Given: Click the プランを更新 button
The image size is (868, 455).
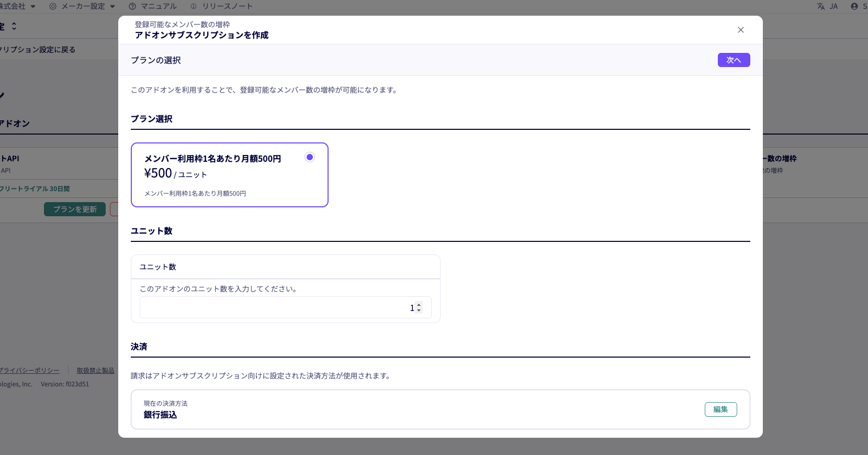Looking at the screenshot, I should (75, 209).
